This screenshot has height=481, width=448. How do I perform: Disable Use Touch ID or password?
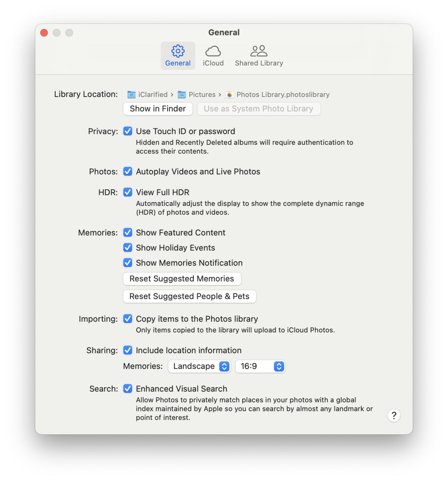click(x=127, y=131)
